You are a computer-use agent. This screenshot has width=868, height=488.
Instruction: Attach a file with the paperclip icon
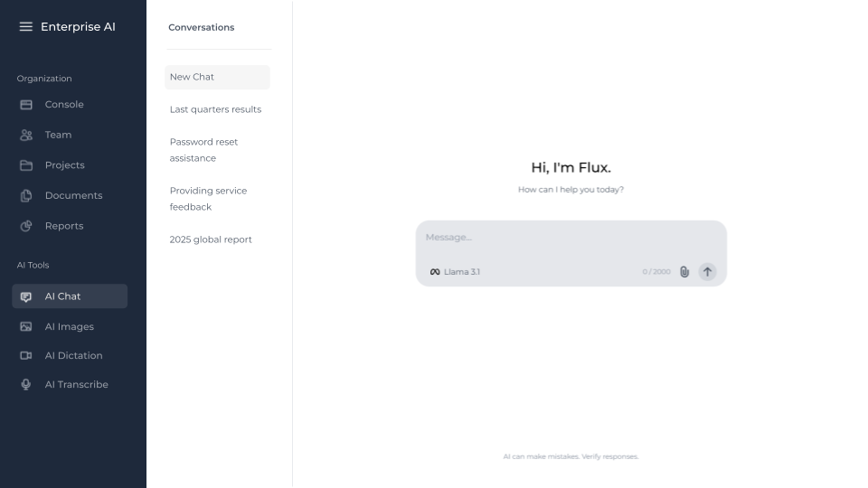684,272
